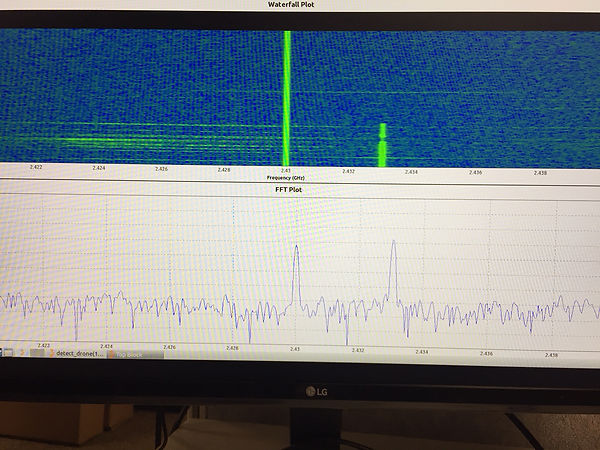Click the 2.426 tick on waterfall axis
Image resolution: width=600 pixels, height=450 pixels.
161,168
